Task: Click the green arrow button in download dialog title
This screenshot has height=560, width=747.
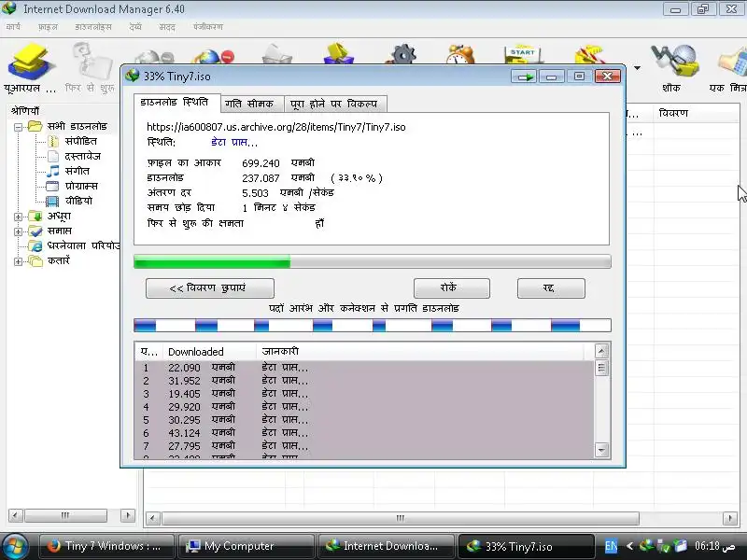Action: tap(524, 77)
